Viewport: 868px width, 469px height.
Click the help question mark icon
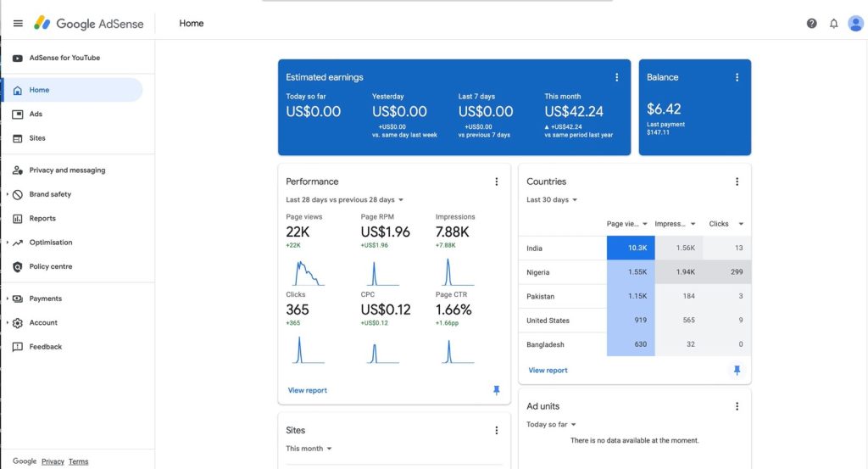coord(811,24)
